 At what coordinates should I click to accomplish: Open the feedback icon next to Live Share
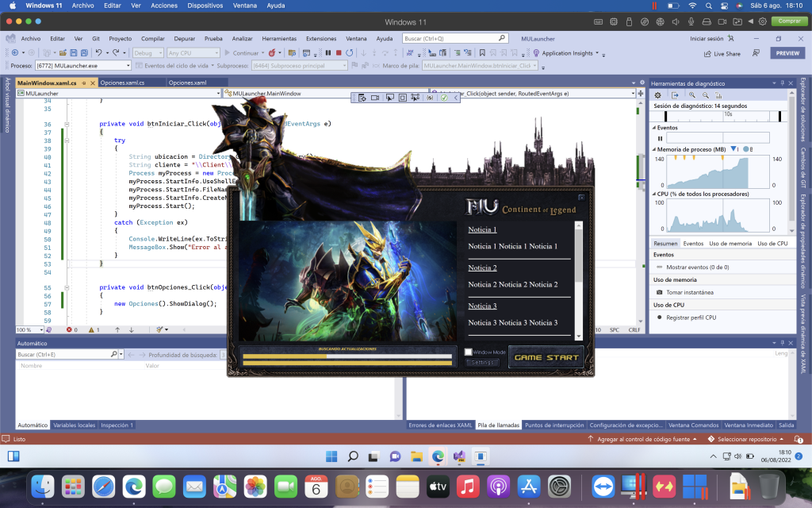pyautogui.click(x=756, y=53)
